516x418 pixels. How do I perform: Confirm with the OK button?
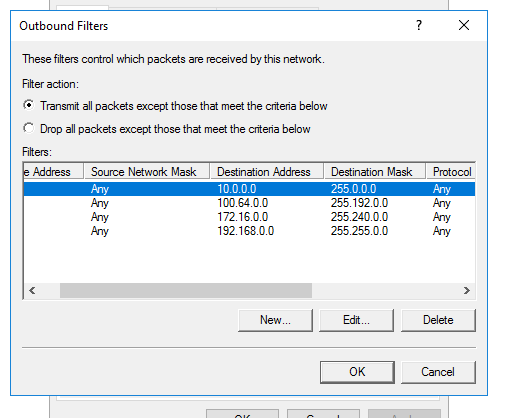(x=357, y=372)
